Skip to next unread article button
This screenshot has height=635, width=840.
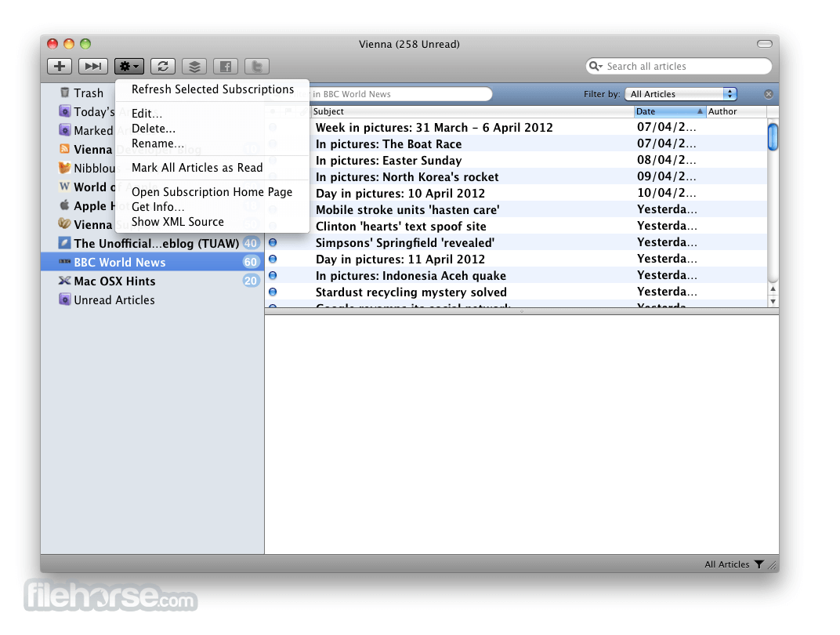(92, 66)
